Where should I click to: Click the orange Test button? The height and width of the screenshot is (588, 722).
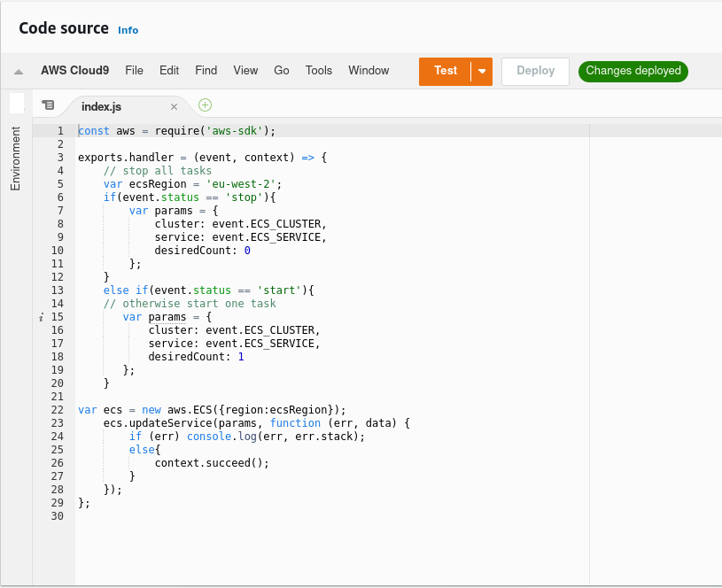(x=445, y=71)
